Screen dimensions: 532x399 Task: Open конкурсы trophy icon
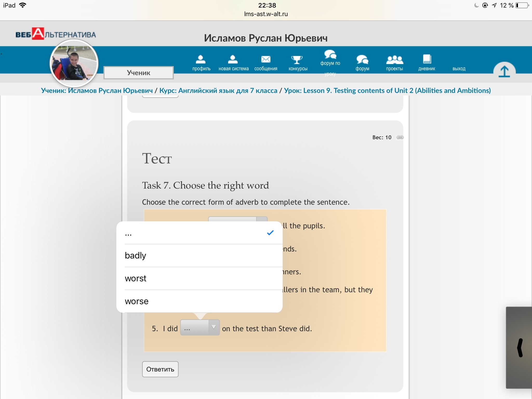(x=297, y=60)
